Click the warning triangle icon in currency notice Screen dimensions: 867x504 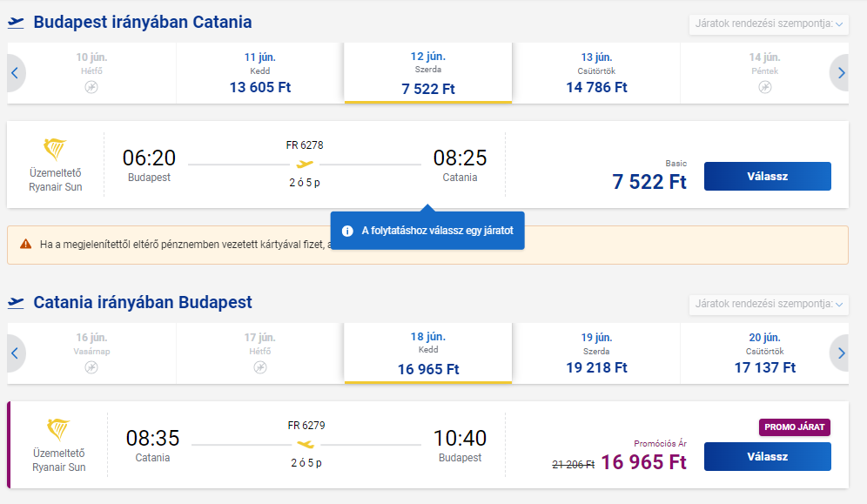coord(25,244)
